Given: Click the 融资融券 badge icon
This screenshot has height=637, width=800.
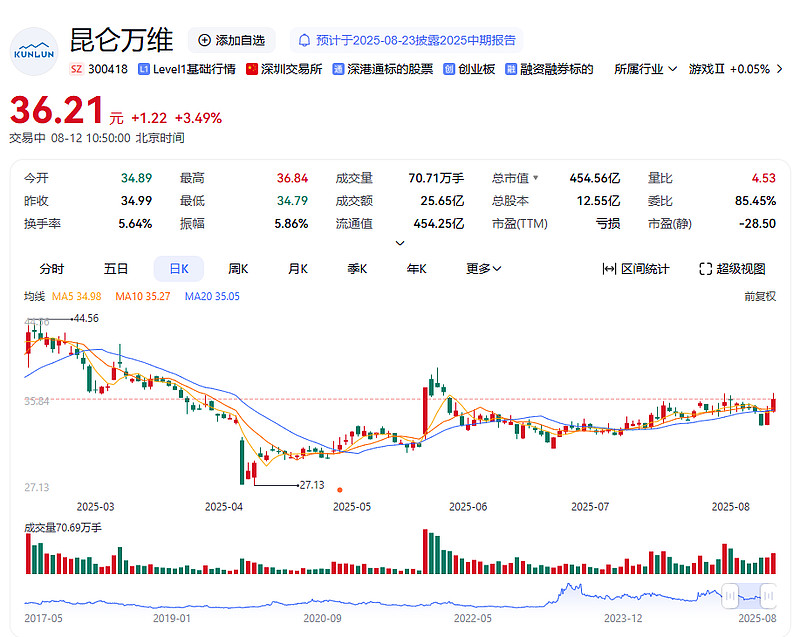Looking at the screenshot, I should pos(511,69).
